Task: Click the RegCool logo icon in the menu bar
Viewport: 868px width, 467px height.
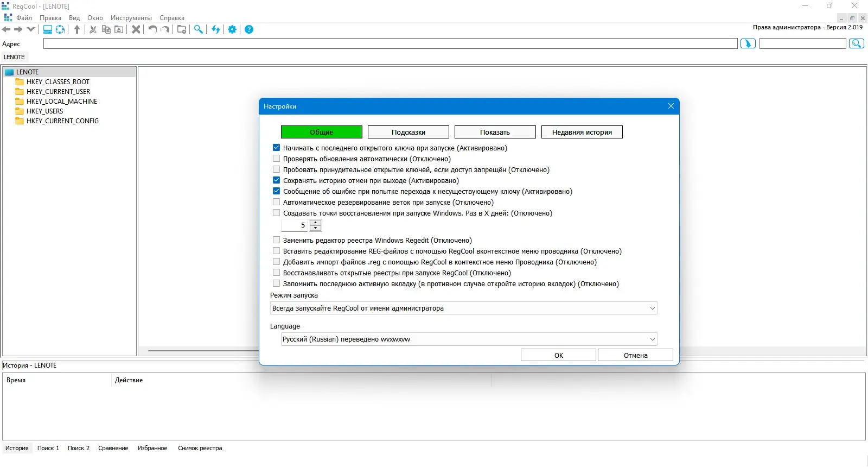Action: (x=8, y=18)
